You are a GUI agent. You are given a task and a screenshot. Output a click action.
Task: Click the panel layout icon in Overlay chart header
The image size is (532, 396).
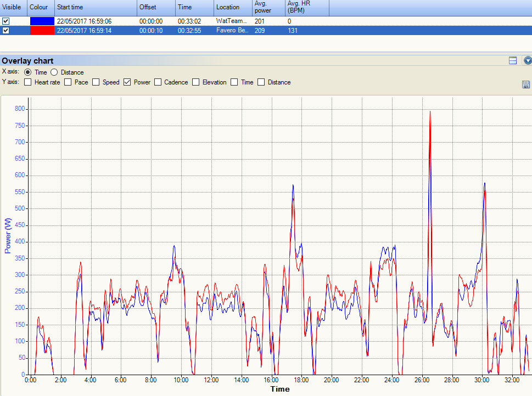(513, 61)
